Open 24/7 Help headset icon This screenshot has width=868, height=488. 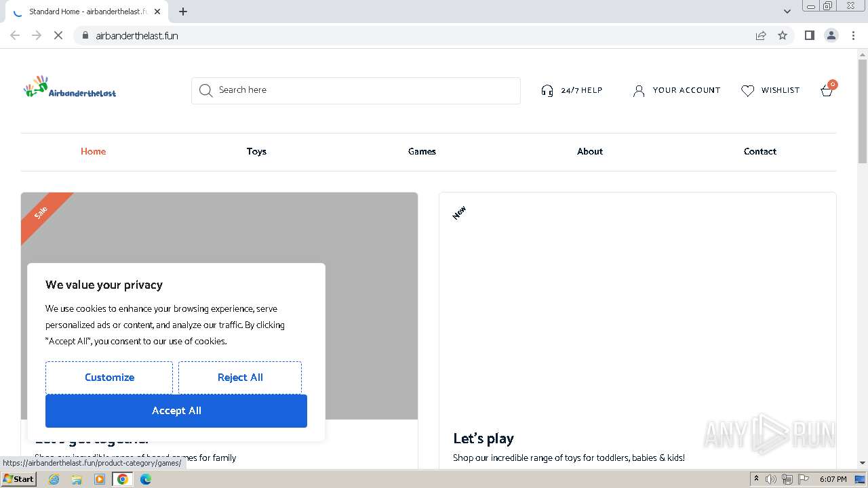click(x=547, y=90)
